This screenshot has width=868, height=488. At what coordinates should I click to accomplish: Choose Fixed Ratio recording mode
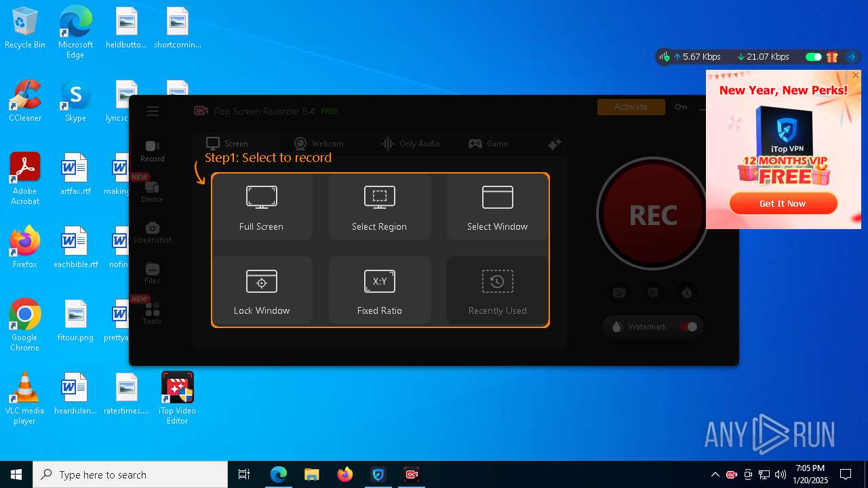coord(380,291)
